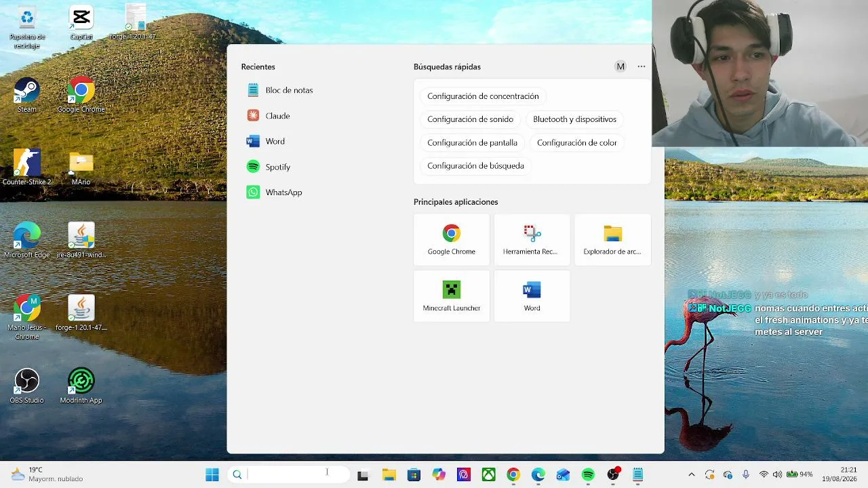Click the microphone icon in system tray
Image resolution: width=868 pixels, height=488 pixels.
click(746, 474)
